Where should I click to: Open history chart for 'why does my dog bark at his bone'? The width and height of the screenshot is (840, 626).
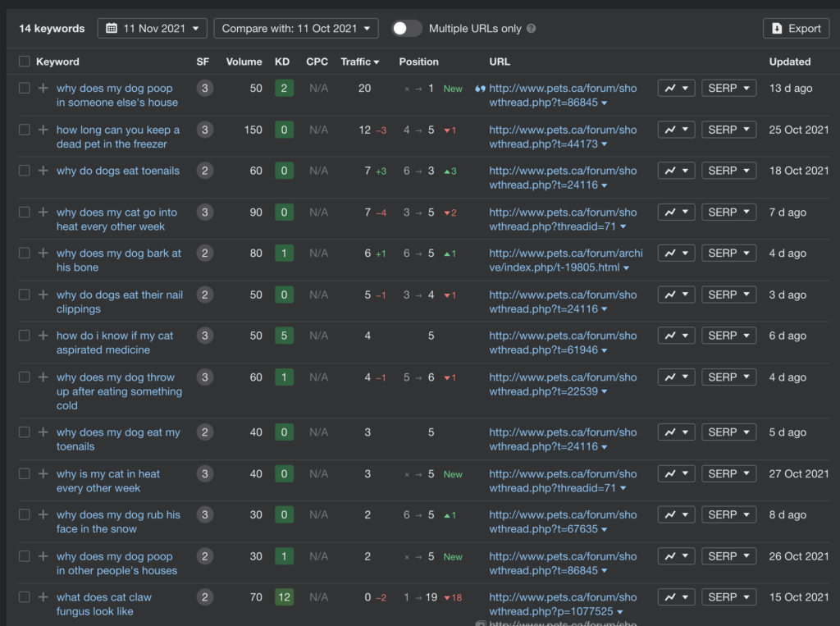(x=676, y=253)
